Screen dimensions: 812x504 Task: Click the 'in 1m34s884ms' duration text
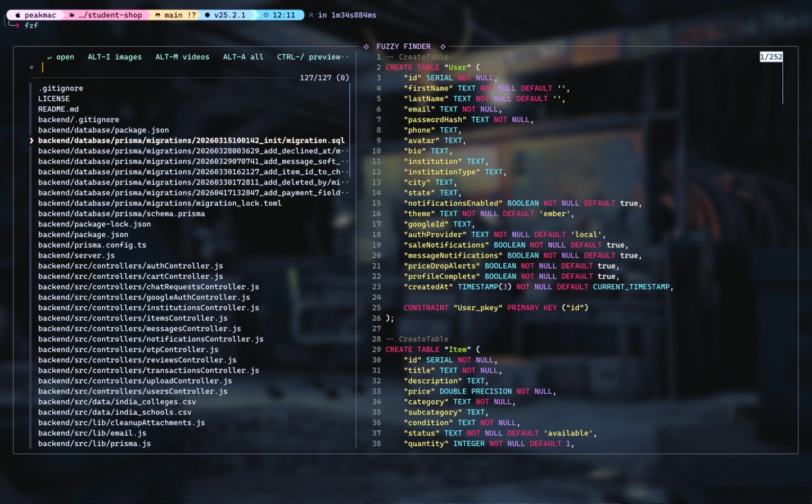point(347,14)
